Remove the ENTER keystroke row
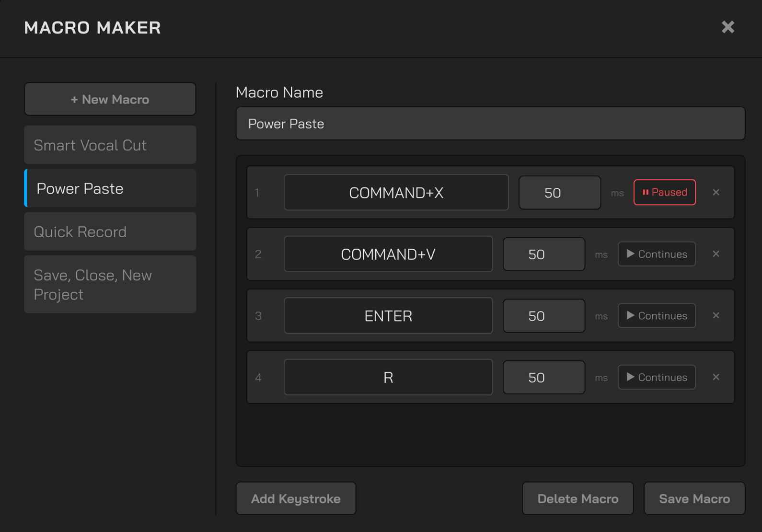Screen dimensions: 762x532 point(716,315)
